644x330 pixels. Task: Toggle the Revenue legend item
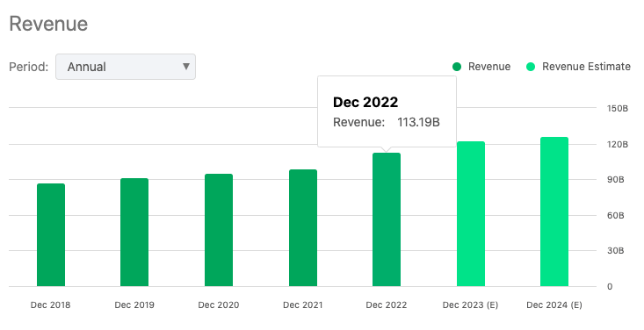tap(481, 67)
